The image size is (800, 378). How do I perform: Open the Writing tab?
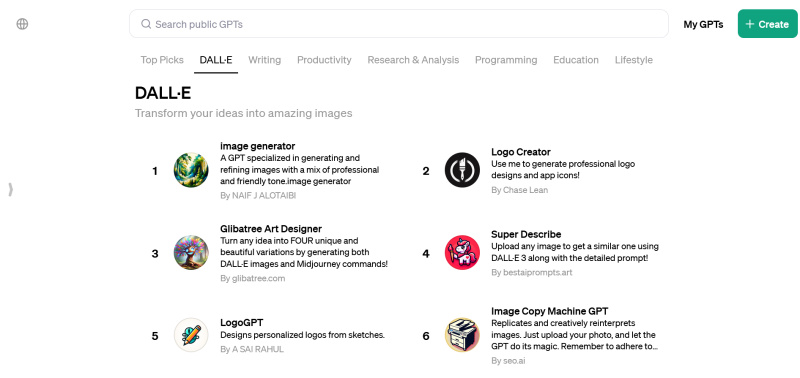[264, 60]
